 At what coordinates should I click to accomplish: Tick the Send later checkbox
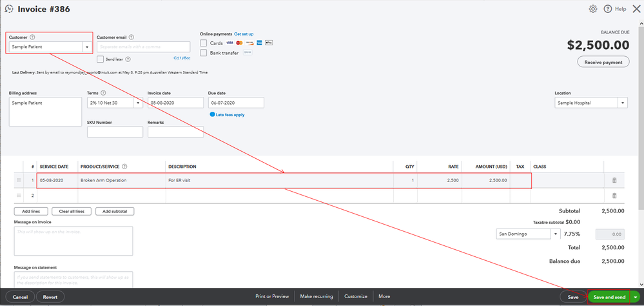(100, 59)
